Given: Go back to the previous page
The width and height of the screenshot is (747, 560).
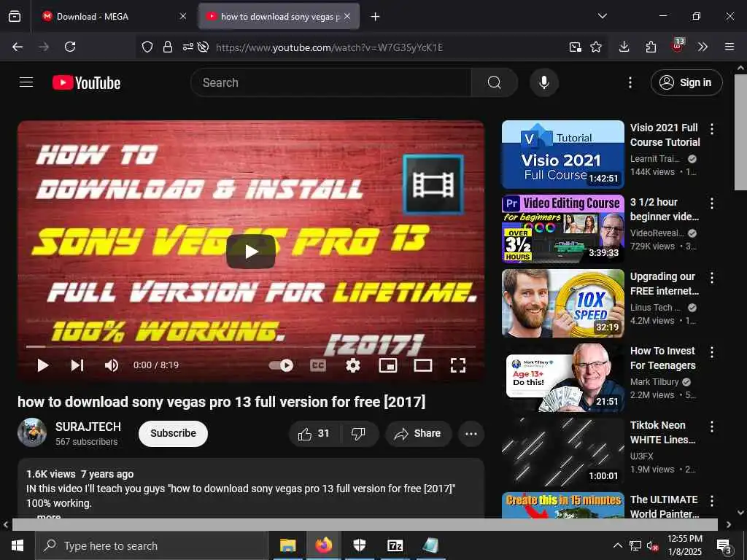Looking at the screenshot, I should [18, 47].
